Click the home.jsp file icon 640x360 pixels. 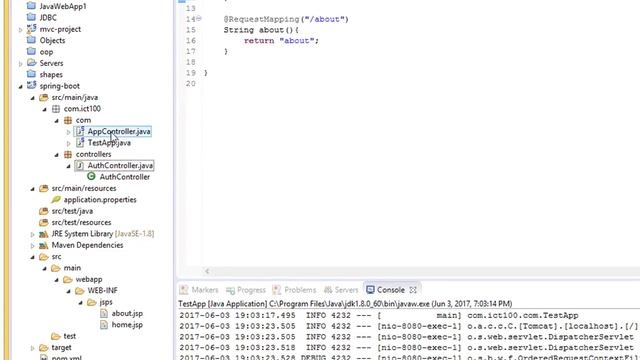(x=104, y=324)
